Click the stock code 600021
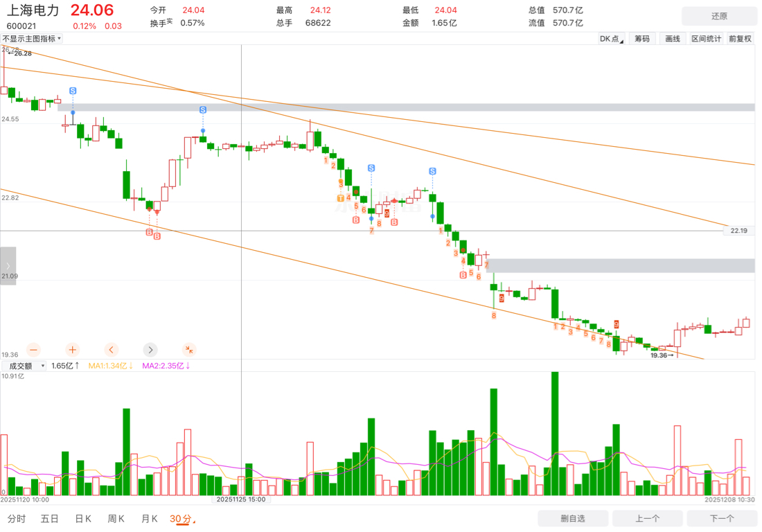The width and height of the screenshot is (762, 532). (x=21, y=26)
